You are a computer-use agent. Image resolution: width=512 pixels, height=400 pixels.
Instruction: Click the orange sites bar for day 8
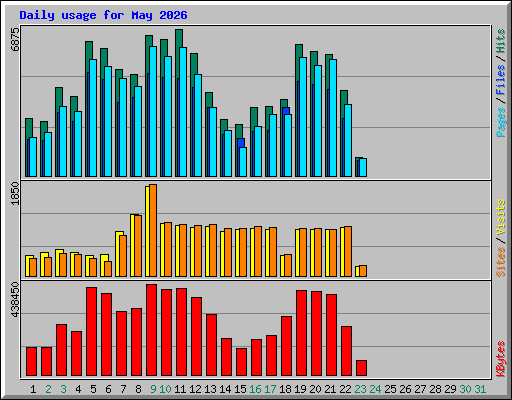[x=138, y=246]
